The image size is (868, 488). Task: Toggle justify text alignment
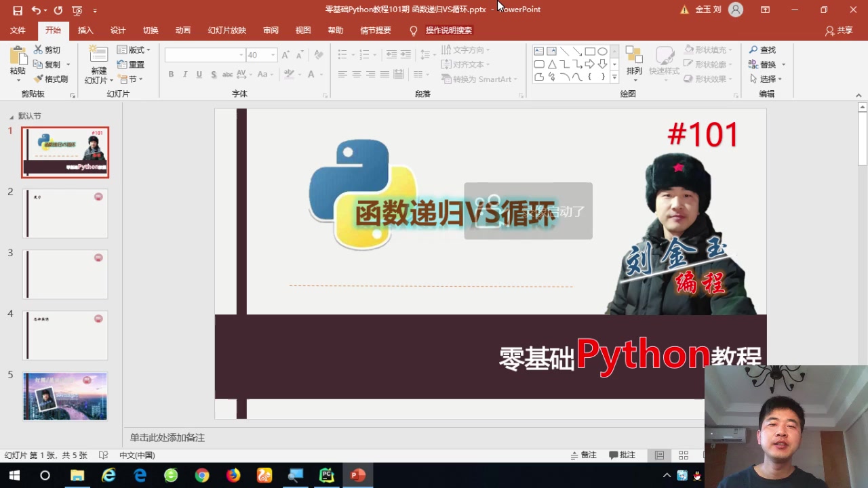(384, 75)
